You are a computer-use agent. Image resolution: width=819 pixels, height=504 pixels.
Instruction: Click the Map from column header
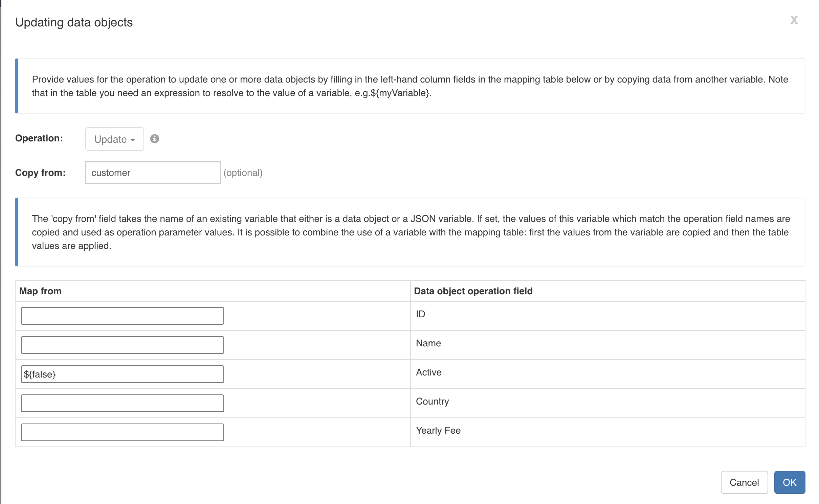click(41, 291)
